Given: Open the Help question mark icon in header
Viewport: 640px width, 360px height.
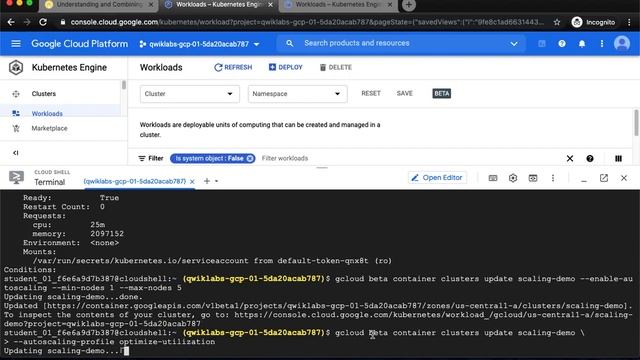Looking at the screenshot, I should point(562,44).
